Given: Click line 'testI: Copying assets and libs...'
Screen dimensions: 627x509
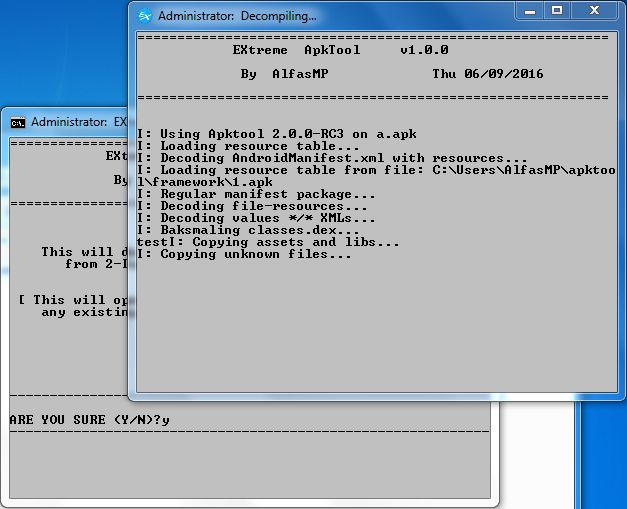Looking at the screenshot, I should point(268,242).
